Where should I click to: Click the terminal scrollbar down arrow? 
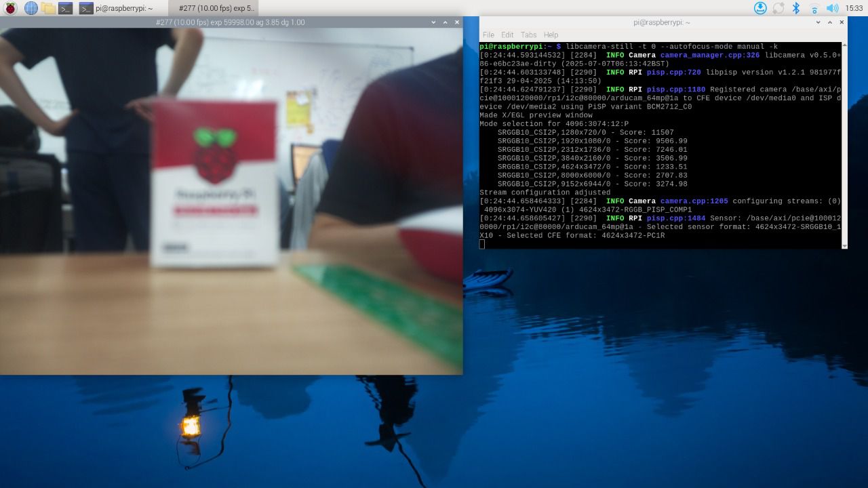844,245
